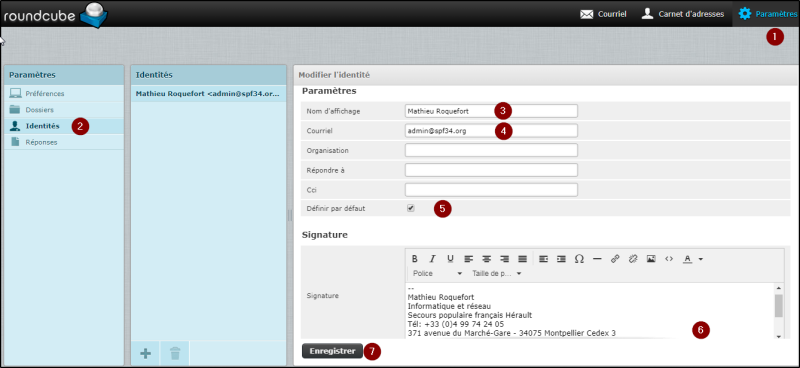Select Réponses in settings list
800x368 pixels.
click(x=64, y=142)
